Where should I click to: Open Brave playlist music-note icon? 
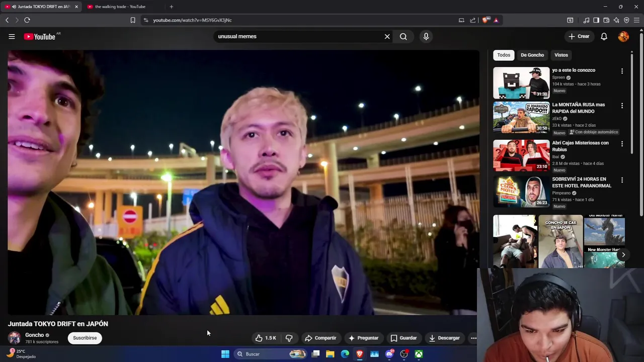(x=586, y=20)
